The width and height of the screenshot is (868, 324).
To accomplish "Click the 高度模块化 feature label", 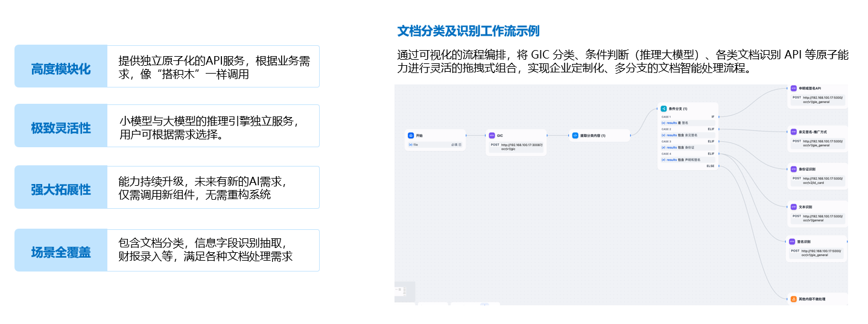I will tap(61, 69).
